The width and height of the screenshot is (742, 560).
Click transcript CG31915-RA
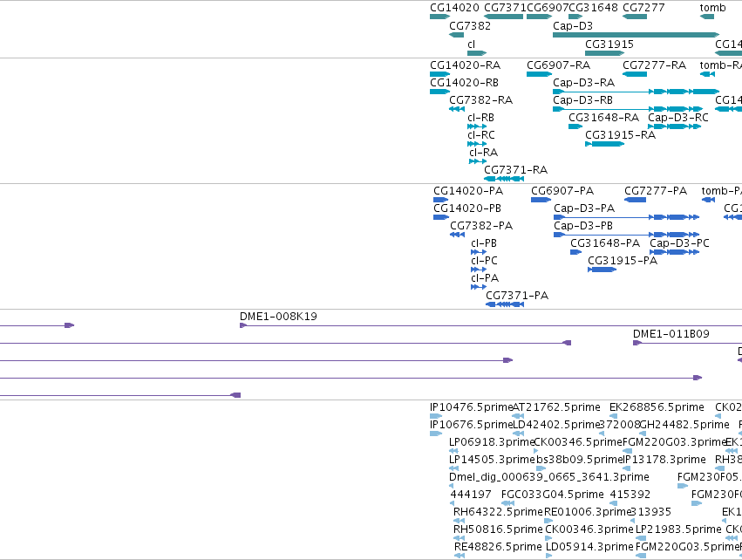pyautogui.click(x=621, y=135)
